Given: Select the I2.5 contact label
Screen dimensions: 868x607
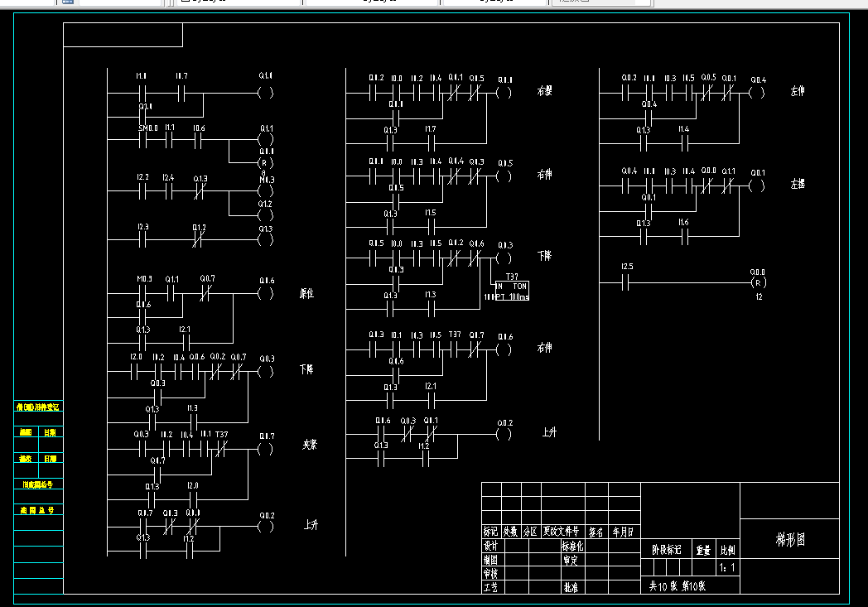Looking at the screenshot, I should [x=627, y=267].
